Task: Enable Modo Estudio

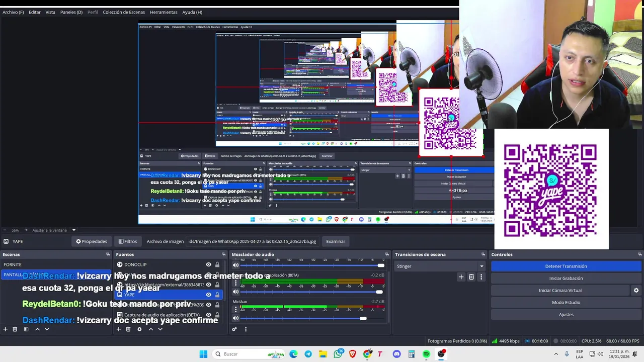Action: [566, 302]
